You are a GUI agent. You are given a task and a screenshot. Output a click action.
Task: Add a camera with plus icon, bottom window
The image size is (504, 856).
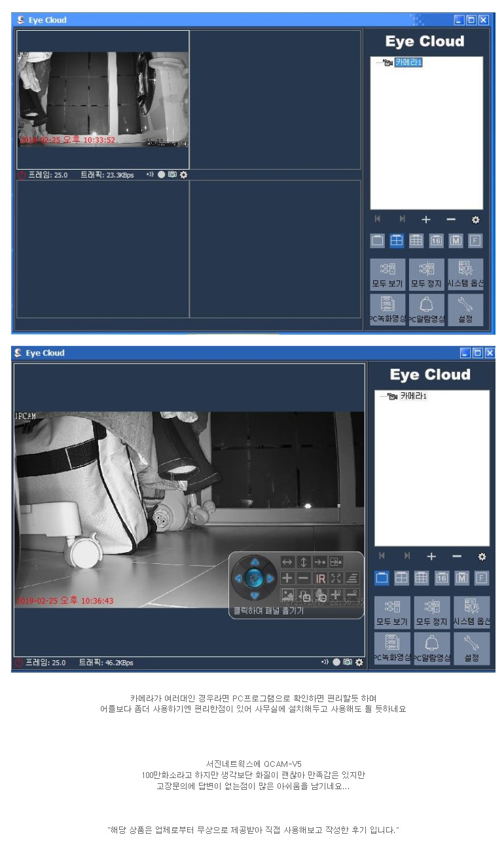coord(431,556)
